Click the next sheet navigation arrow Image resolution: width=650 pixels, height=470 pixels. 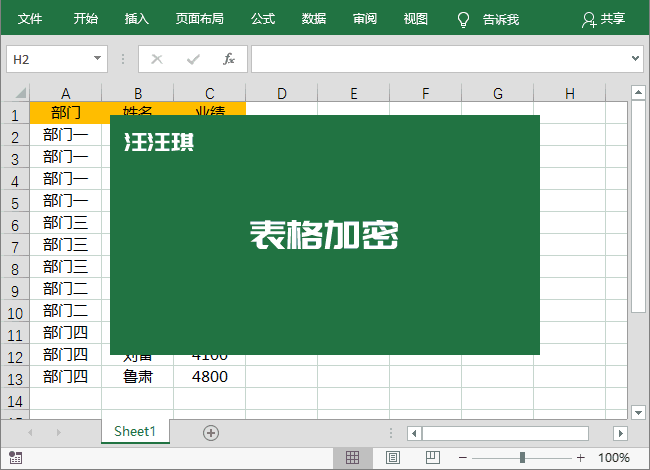click(x=59, y=433)
